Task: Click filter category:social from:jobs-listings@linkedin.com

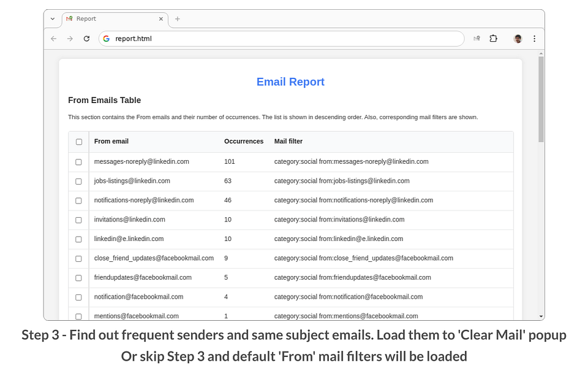Action: click(342, 180)
